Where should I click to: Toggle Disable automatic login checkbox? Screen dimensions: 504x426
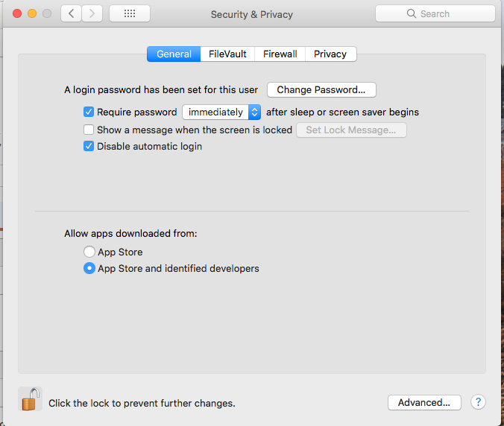89,146
